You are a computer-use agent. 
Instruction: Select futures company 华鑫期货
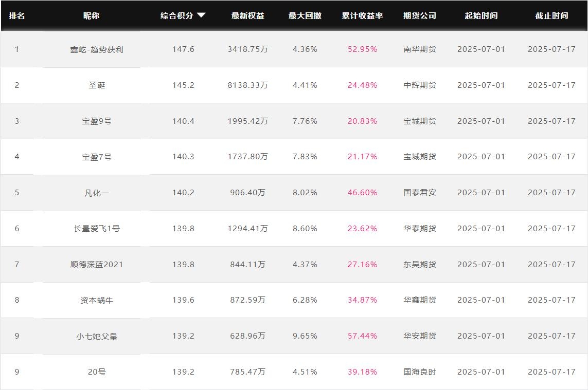(x=420, y=300)
